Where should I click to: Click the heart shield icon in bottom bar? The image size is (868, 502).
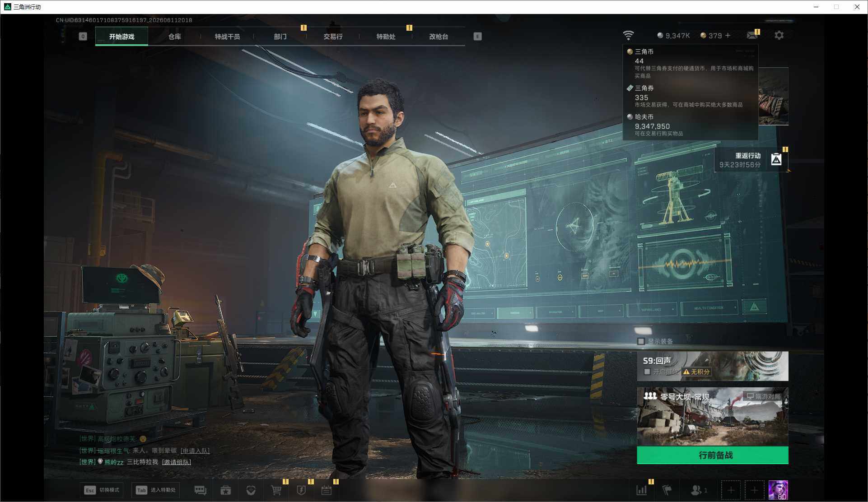251,490
